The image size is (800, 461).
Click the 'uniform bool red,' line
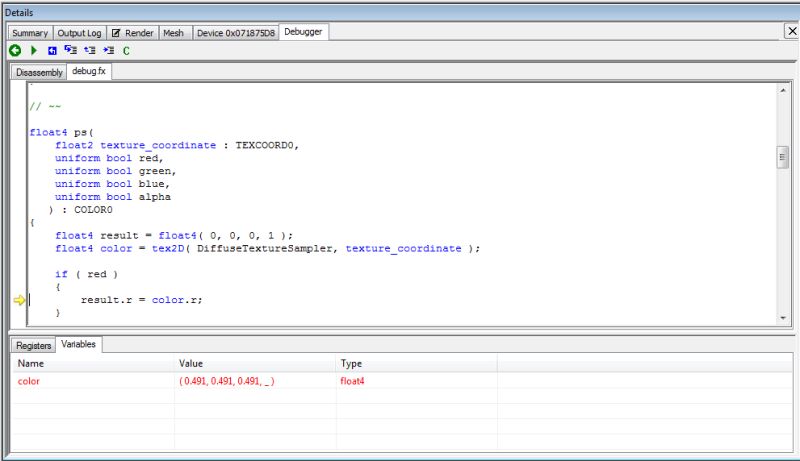109,158
